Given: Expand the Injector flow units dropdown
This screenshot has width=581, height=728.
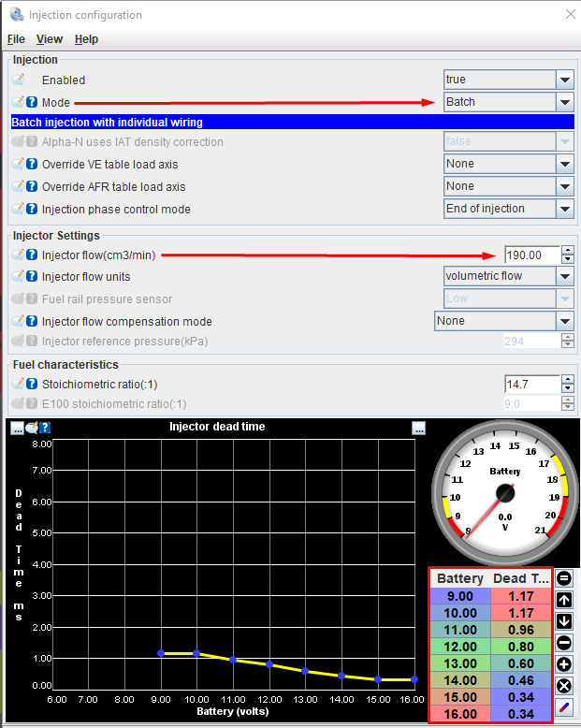Looking at the screenshot, I should pos(564,276).
